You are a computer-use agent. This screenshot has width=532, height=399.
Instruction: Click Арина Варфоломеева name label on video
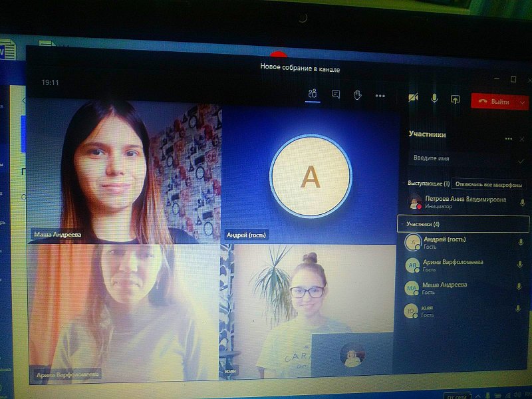(67, 374)
